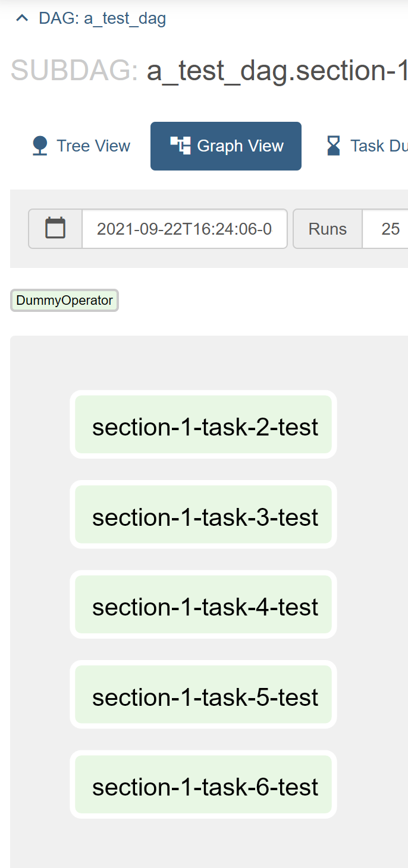Open the calendar date picker icon
The height and width of the screenshot is (868, 408).
pos(55,229)
